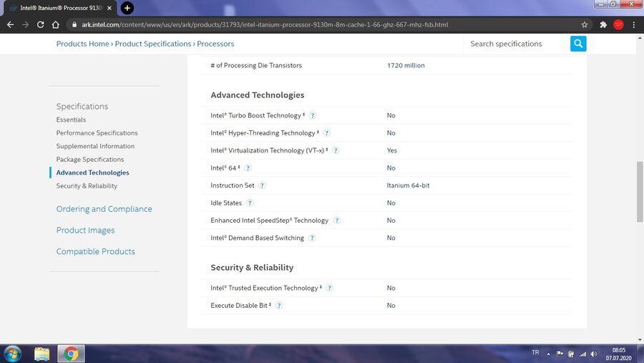View site security via the lock icon
Image resolution: width=644 pixels, height=363 pixels.
[74, 24]
